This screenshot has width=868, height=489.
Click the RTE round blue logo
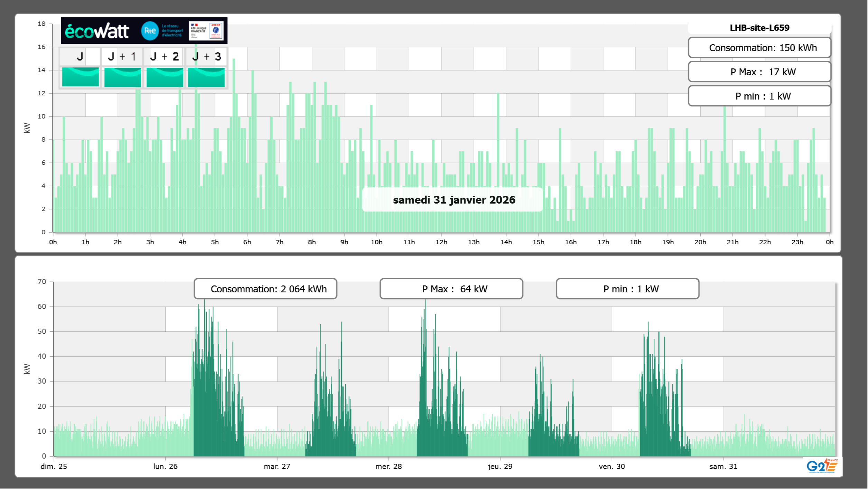150,31
